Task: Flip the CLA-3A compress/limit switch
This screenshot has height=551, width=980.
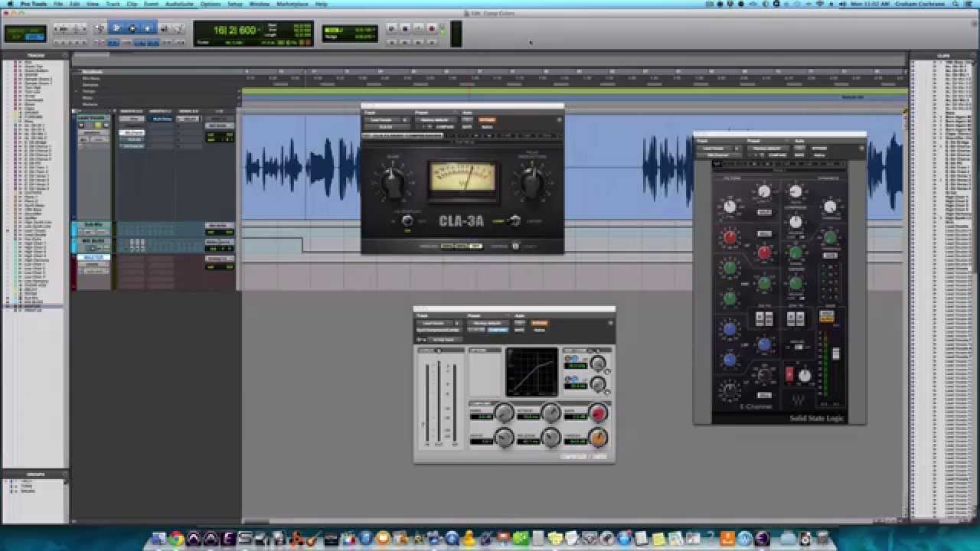Action: pos(514,221)
